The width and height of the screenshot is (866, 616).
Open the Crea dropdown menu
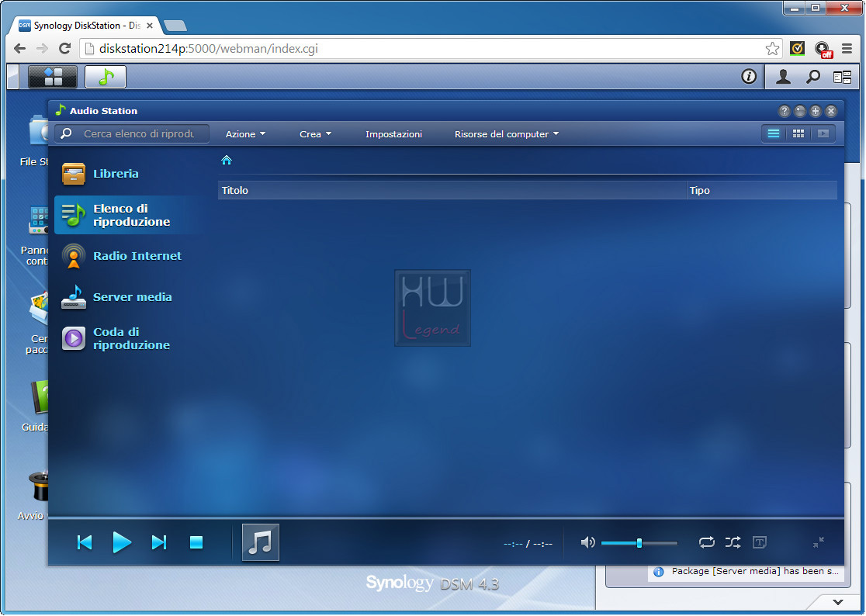click(315, 134)
